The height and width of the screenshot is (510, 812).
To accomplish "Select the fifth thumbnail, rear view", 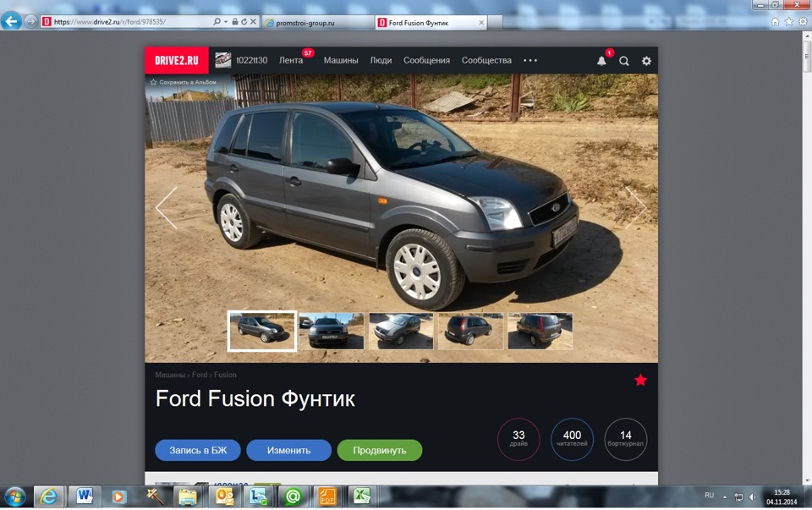I will tap(540, 331).
